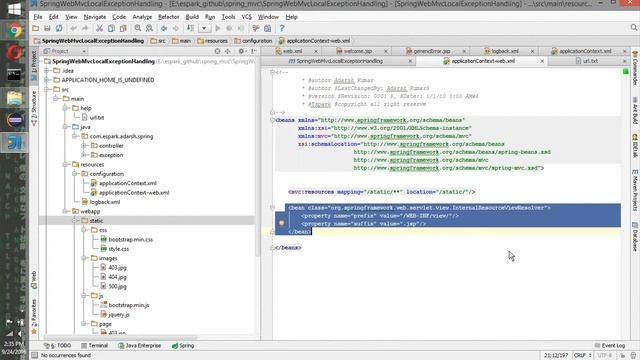
Task: Click the intention light bulb in editor gutter
Action: click(x=282, y=223)
